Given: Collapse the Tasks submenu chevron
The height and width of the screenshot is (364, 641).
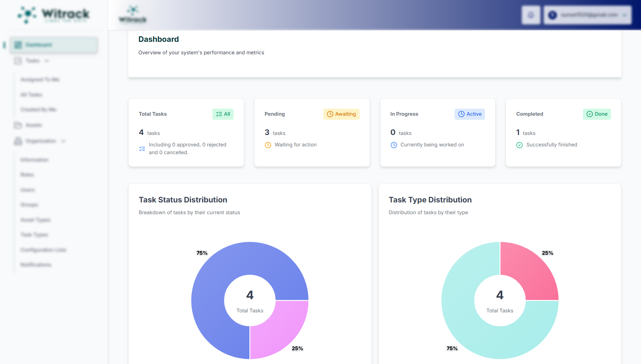Looking at the screenshot, I should tap(47, 61).
